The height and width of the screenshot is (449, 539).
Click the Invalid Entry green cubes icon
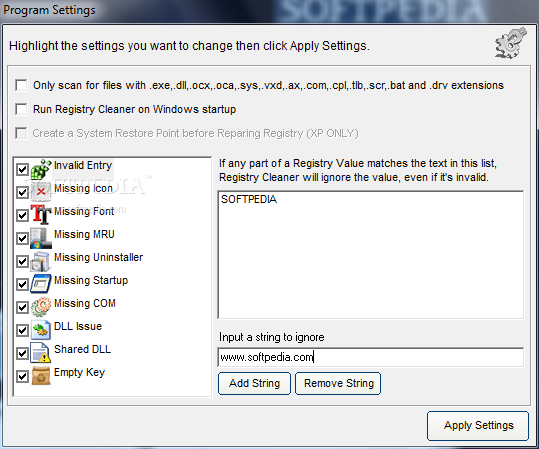41,169
